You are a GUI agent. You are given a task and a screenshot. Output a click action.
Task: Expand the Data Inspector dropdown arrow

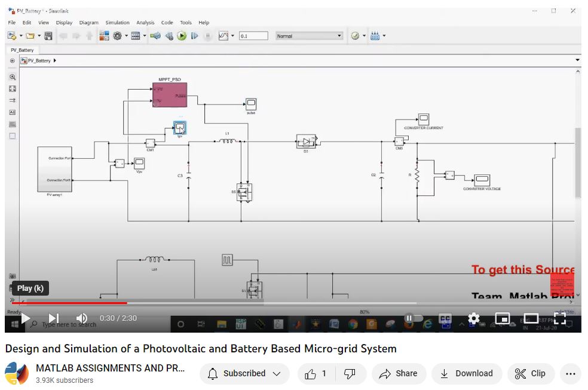tap(232, 36)
